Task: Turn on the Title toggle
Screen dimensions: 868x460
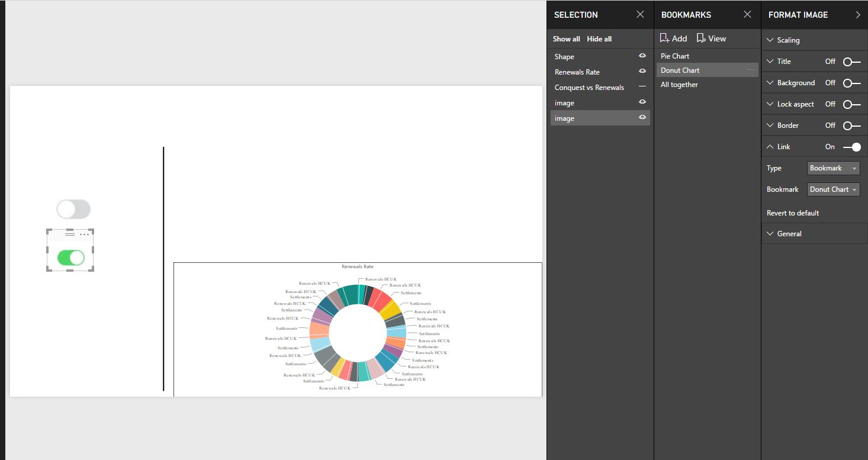Action: click(852, 62)
